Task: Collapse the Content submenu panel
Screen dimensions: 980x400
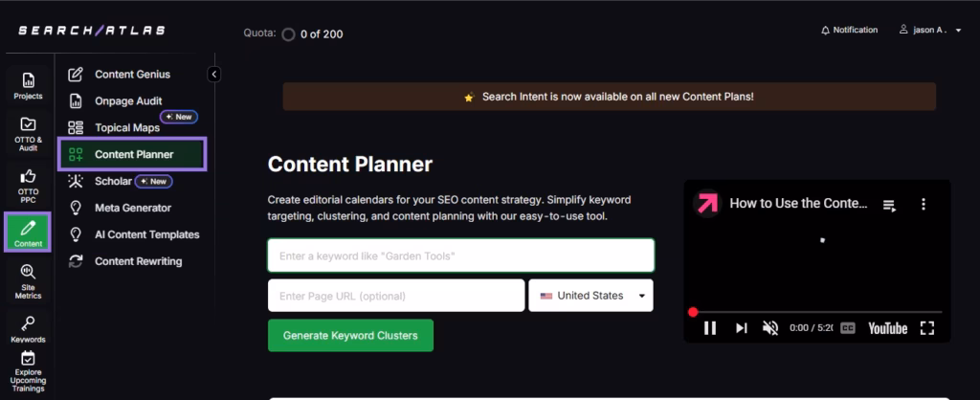Action: [x=214, y=74]
